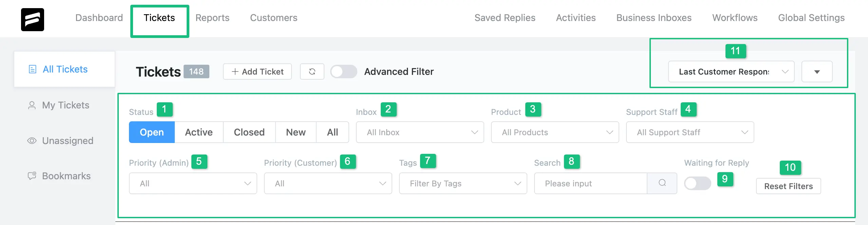Open the All Products dropdown
The height and width of the screenshot is (225, 868).
[x=555, y=132]
